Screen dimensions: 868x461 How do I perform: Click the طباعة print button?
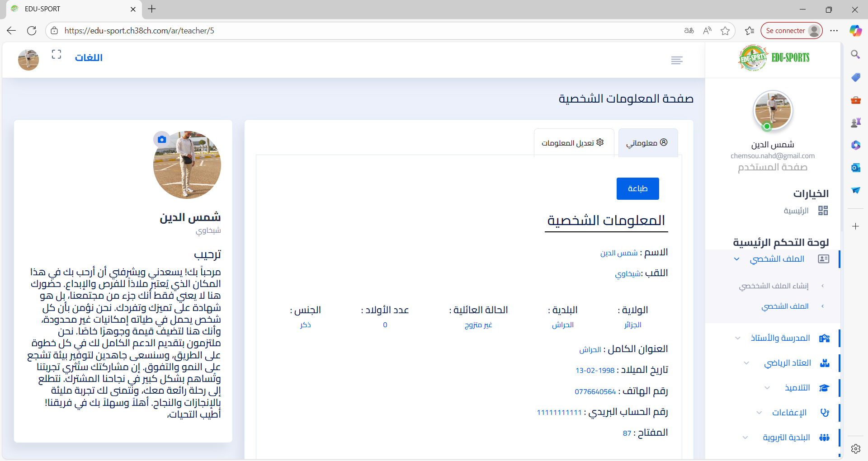pyautogui.click(x=637, y=188)
